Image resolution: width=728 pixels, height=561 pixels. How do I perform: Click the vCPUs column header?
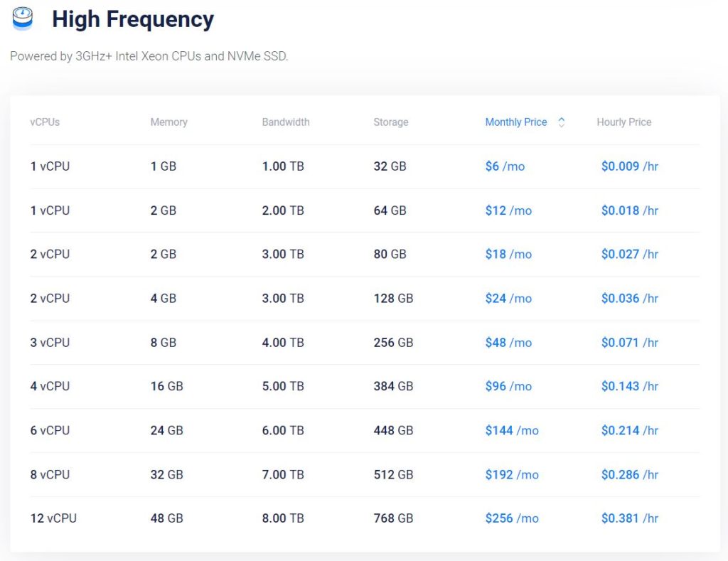45,122
